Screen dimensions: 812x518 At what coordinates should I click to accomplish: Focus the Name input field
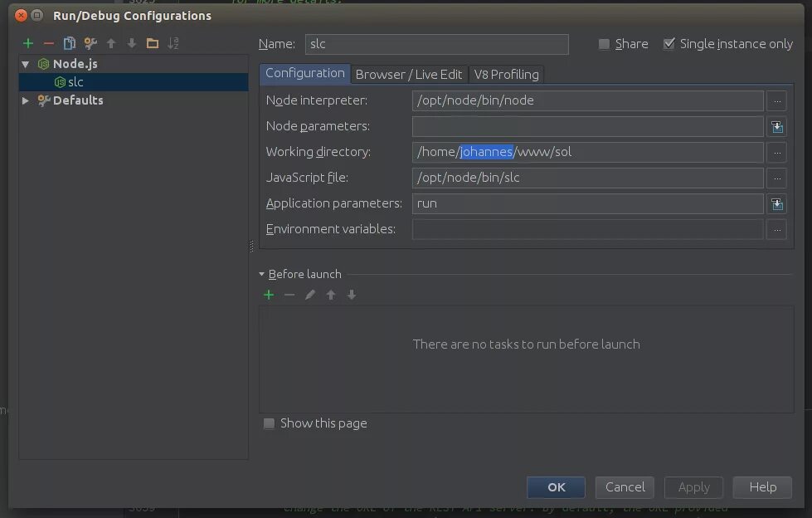point(436,44)
